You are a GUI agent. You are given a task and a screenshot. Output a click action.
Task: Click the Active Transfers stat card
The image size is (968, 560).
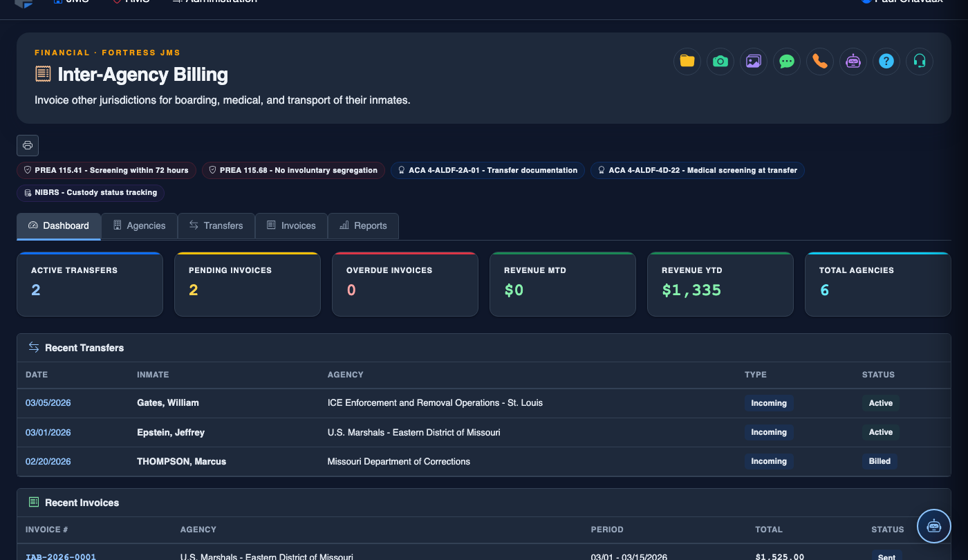coord(90,284)
